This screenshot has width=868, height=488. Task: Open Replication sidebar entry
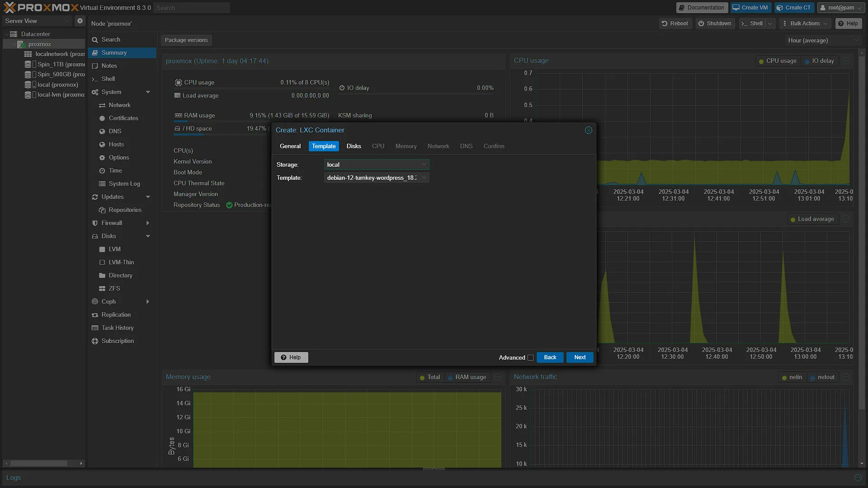pyautogui.click(x=116, y=314)
